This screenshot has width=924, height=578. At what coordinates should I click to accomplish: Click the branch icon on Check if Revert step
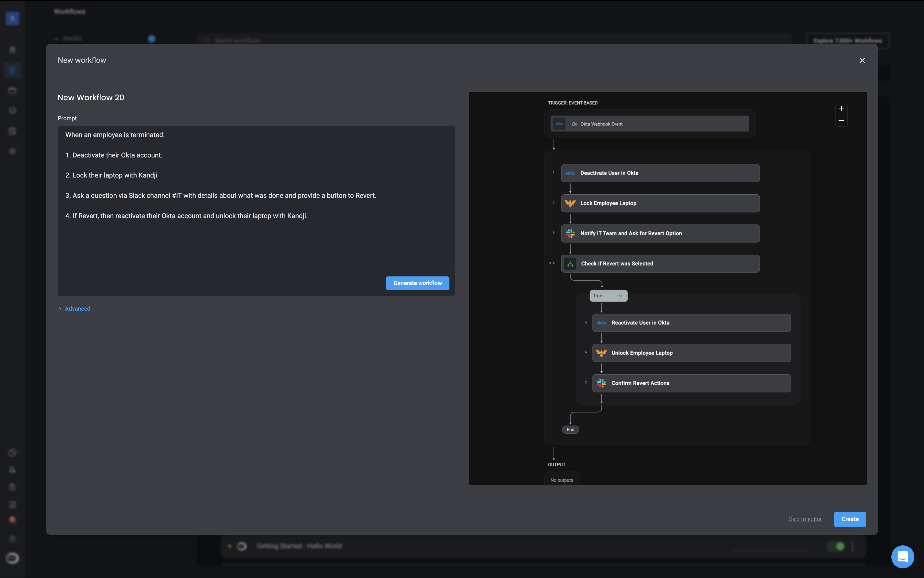click(570, 264)
